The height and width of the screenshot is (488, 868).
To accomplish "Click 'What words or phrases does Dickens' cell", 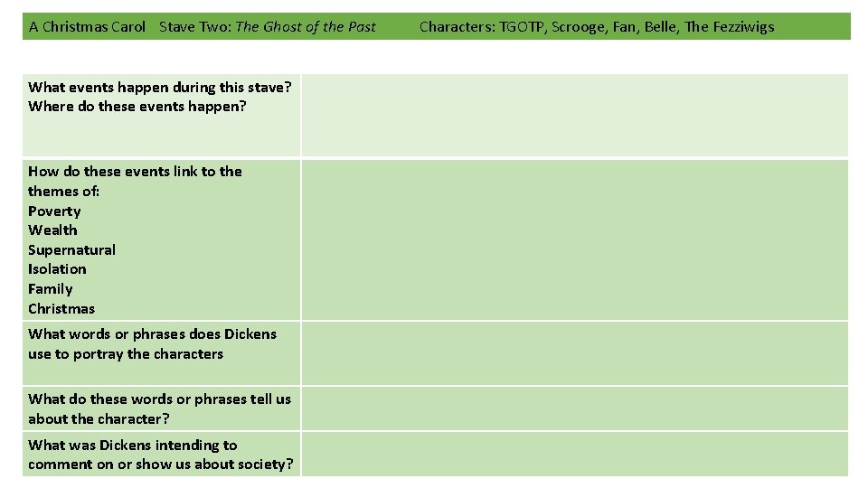I will (161, 353).
